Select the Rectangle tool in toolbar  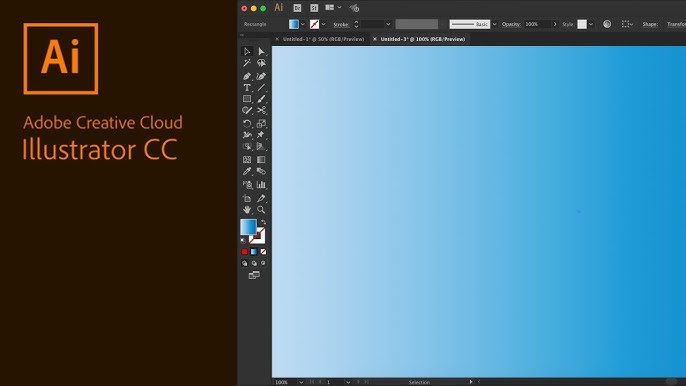click(x=247, y=99)
